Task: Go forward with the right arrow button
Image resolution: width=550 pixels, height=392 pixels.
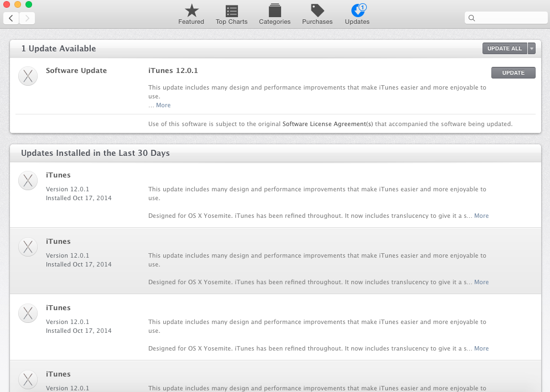Action: 27,18
